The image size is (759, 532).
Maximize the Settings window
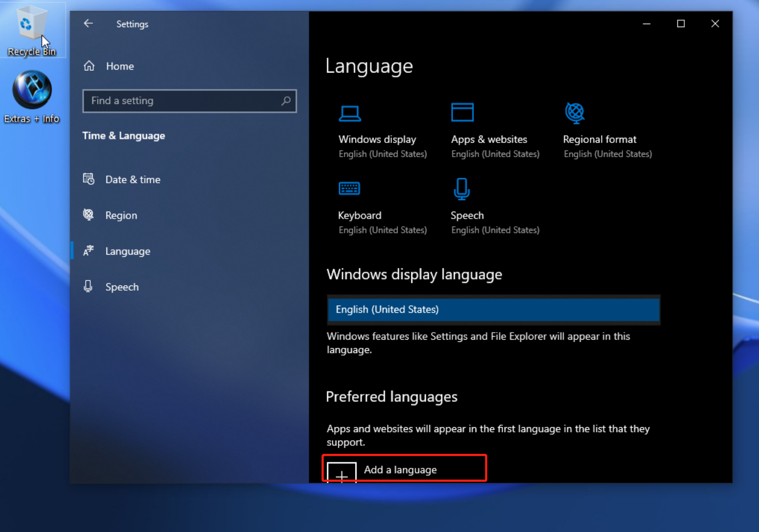pos(681,24)
